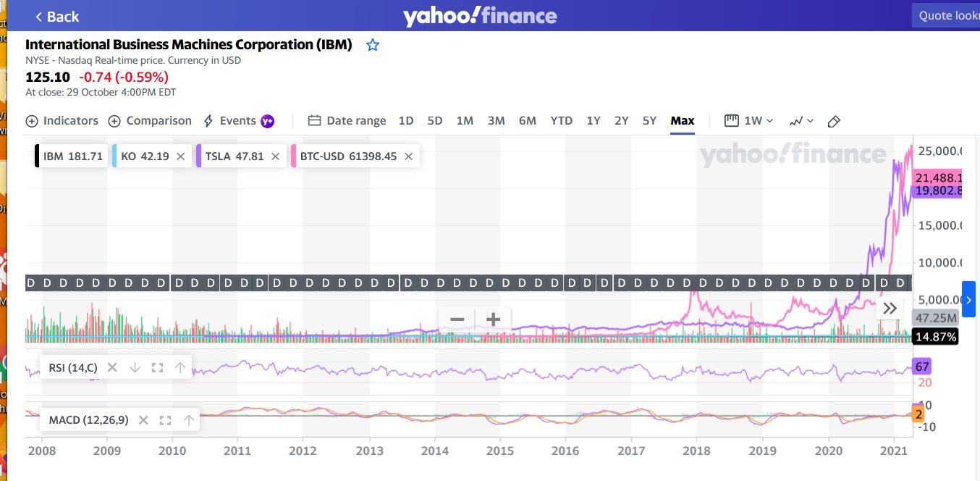Click the TSLA 47.81 legend label
The height and width of the screenshot is (481, 980).
pos(235,156)
